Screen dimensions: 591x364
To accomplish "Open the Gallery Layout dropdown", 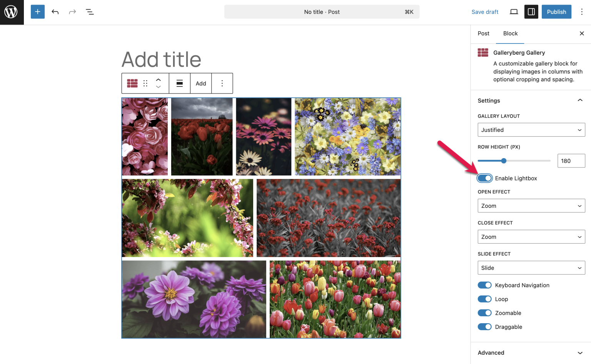I will [531, 130].
